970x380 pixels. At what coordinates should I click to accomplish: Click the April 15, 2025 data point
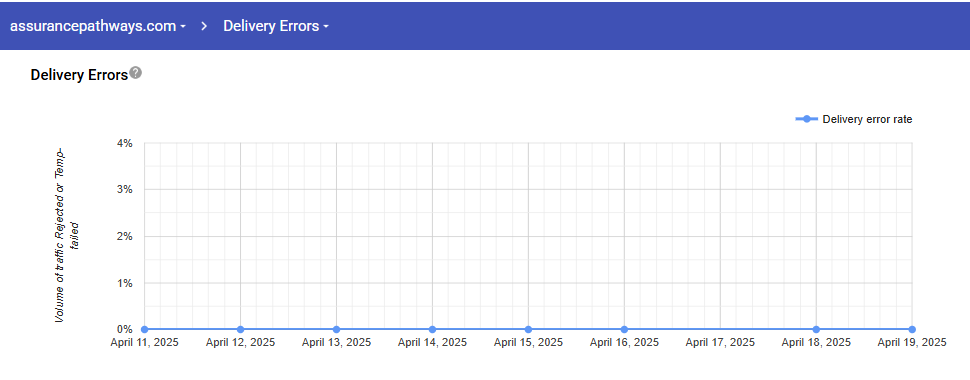(x=528, y=329)
